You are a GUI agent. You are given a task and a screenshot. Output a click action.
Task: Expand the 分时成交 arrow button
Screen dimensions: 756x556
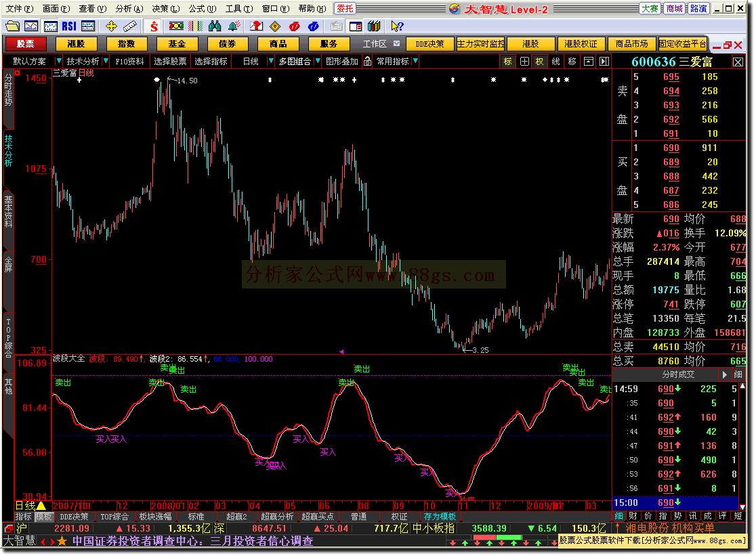tap(724, 375)
